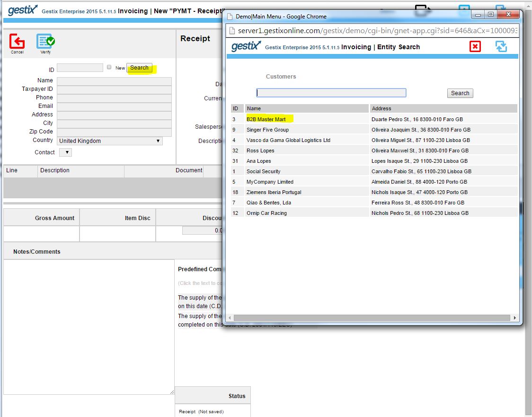Click the gestix logo in the popup window
This screenshot has width=532, height=417.
[246, 46]
